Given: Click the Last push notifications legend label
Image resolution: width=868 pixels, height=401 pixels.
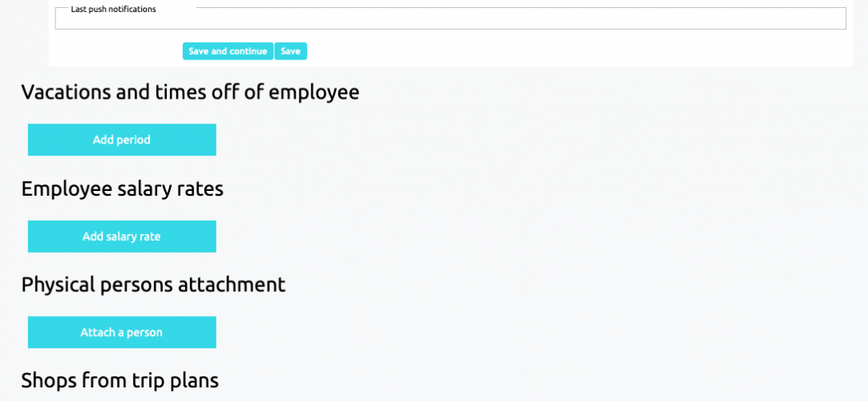Looking at the screenshot, I should (x=113, y=10).
